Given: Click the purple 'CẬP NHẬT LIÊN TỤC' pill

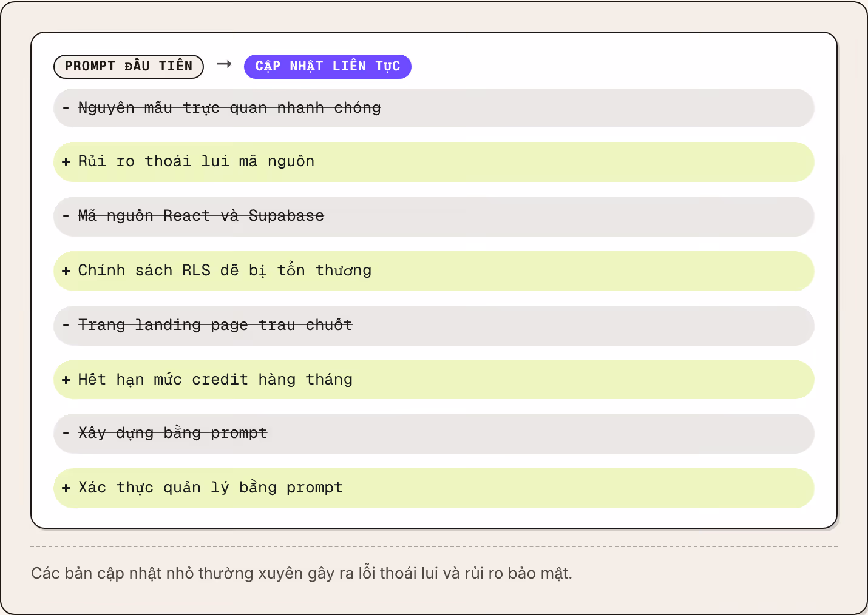Looking at the screenshot, I should point(328,66).
